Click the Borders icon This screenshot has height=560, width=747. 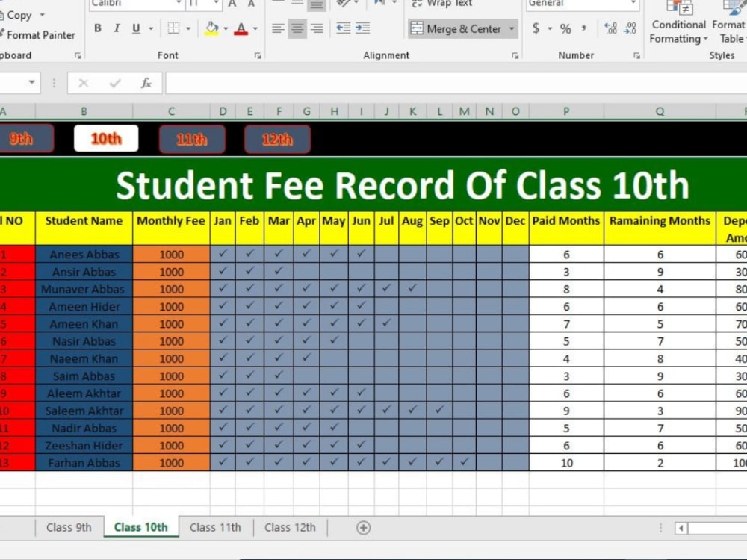[x=174, y=28]
